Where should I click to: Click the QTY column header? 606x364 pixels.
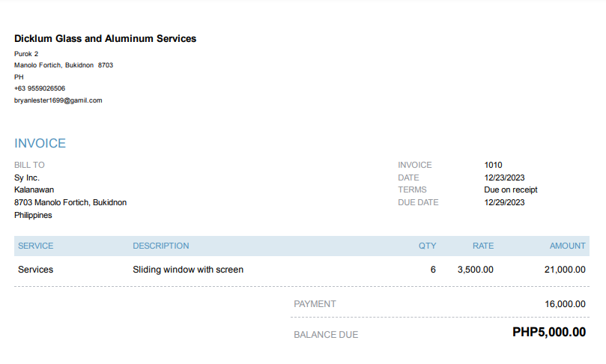pos(427,246)
